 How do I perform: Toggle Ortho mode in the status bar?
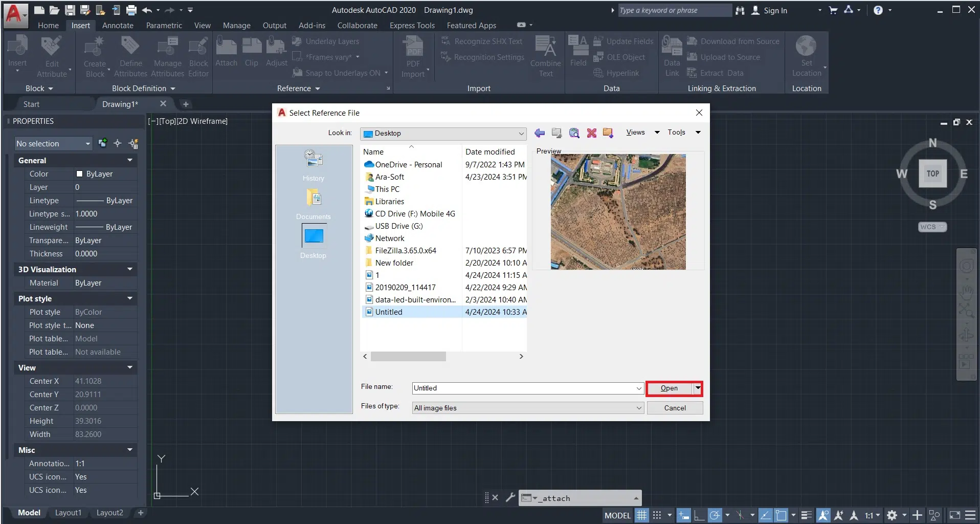[699, 515]
